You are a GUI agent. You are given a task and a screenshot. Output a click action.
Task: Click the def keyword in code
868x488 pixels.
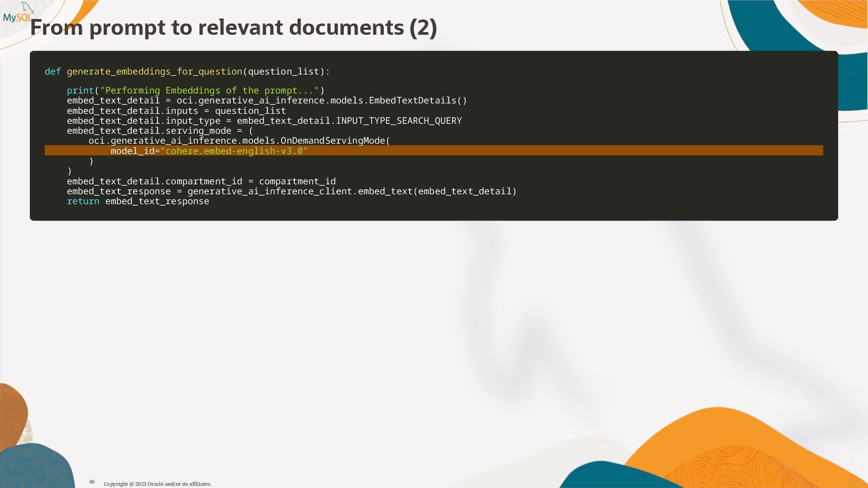coord(52,71)
